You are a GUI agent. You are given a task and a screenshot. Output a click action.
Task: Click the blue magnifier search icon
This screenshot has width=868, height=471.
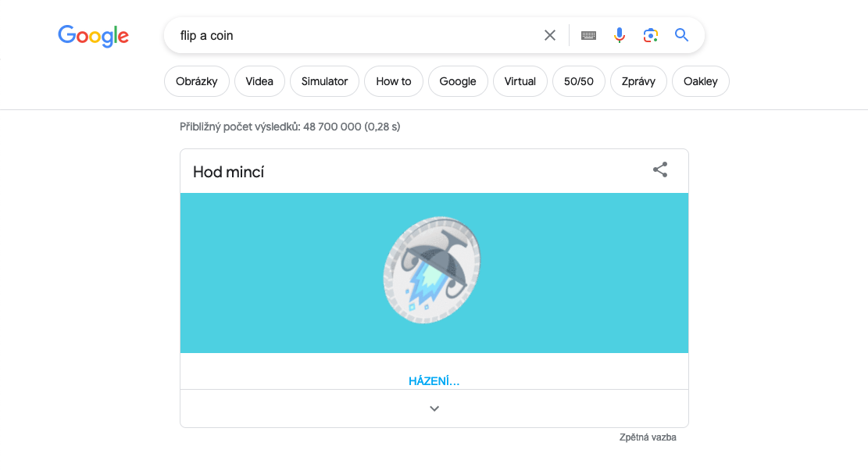pyautogui.click(x=681, y=35)
